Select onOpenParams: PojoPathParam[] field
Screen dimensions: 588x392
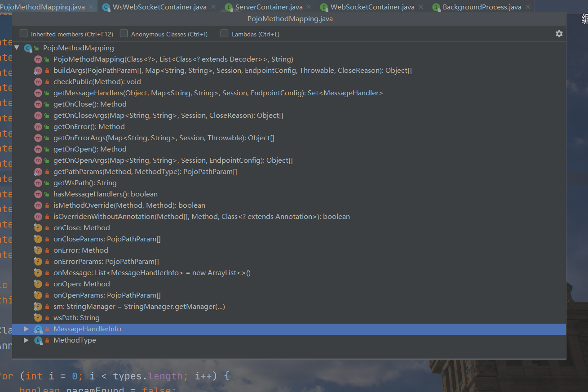(289, 295)
